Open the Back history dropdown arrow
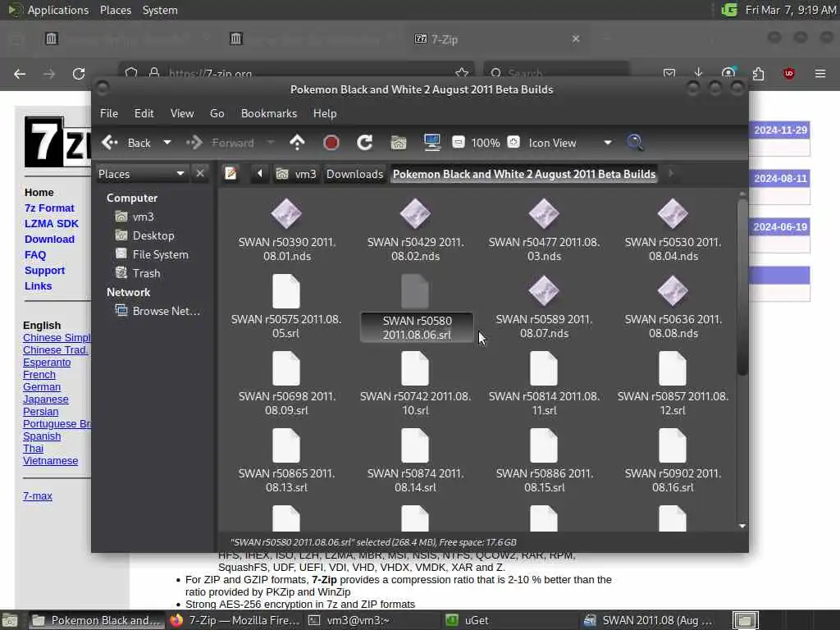This screenshot has width=840, height=630. (167, 143)
